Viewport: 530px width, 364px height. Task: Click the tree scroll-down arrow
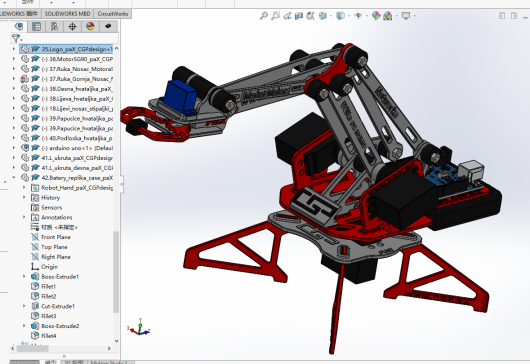pyautogui.click(x=116, y=341)
